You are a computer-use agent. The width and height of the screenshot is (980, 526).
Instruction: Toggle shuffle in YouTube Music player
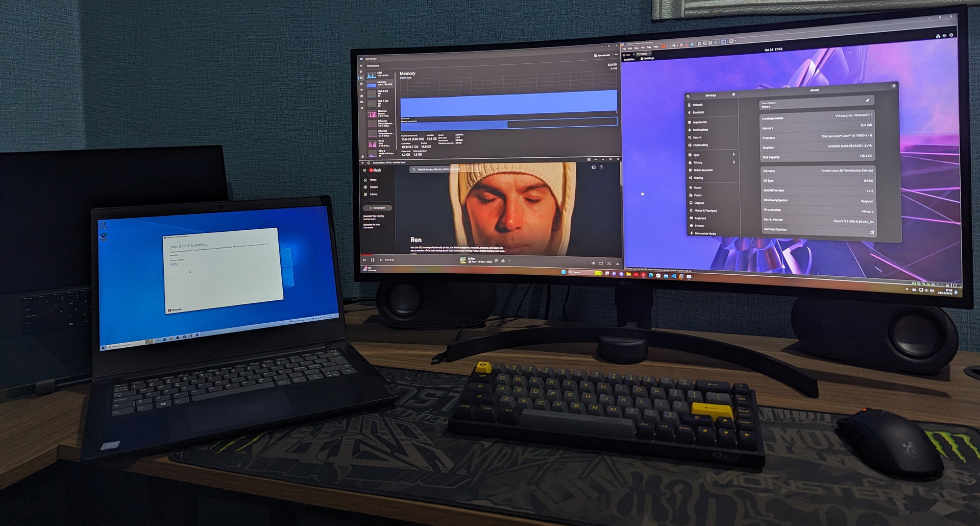[609, 264]
